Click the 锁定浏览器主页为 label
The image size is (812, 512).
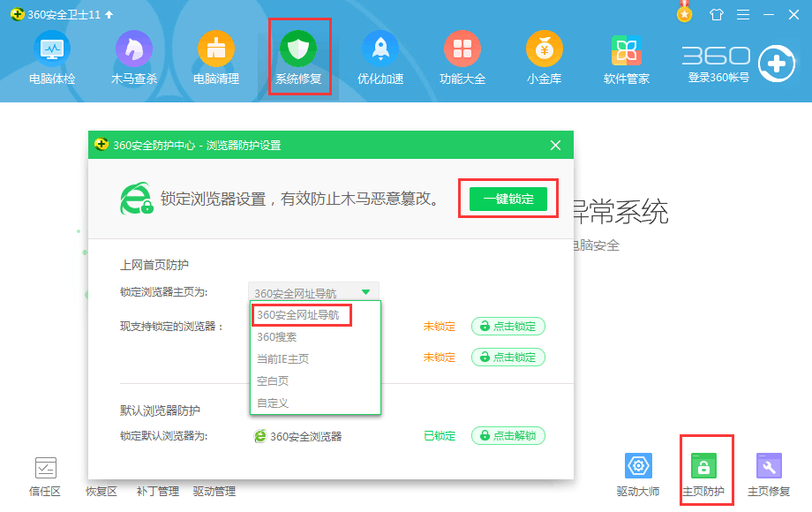[163, 292]
